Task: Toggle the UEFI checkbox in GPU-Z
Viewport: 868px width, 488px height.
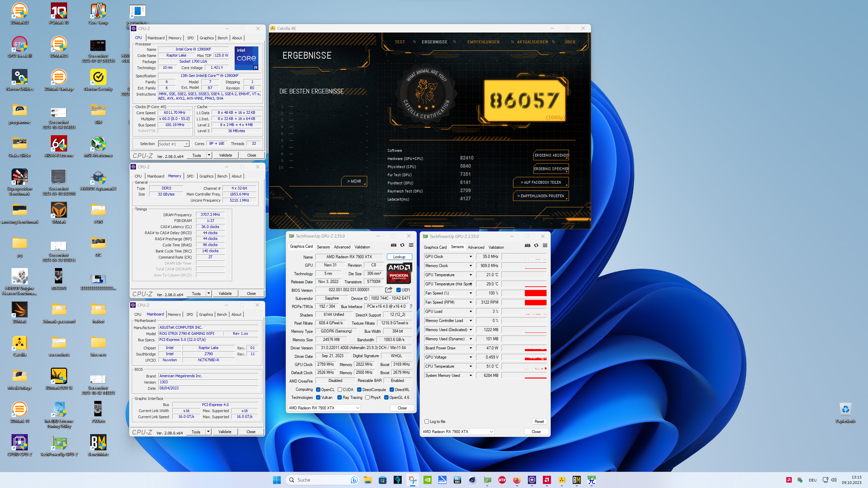Action: [x=398, y=290]
